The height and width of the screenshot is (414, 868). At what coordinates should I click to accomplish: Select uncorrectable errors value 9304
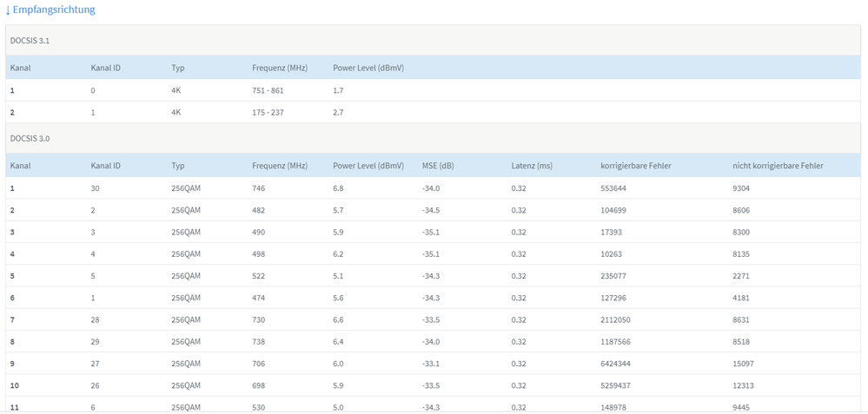pos(740,188)
